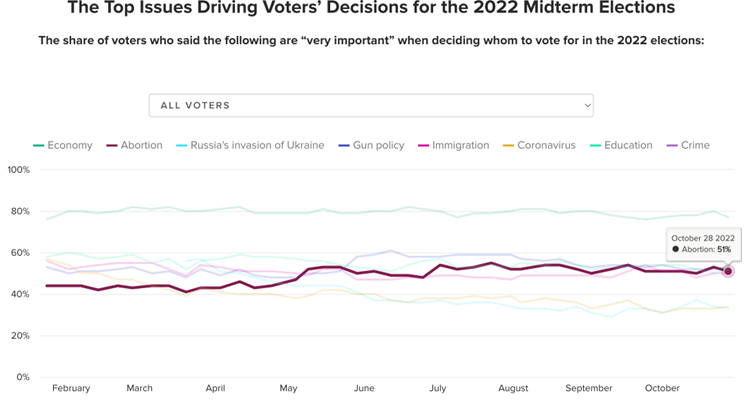Click the October 28 Abortion data point
This screenshot has width=753, height=405.
coord(728,271)
